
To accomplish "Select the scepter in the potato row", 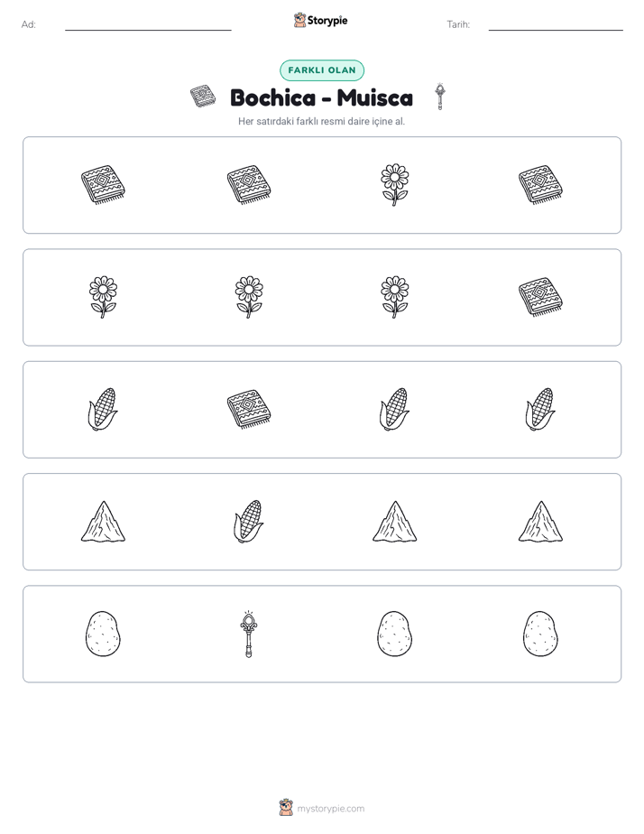I will (x=249, y=634).
